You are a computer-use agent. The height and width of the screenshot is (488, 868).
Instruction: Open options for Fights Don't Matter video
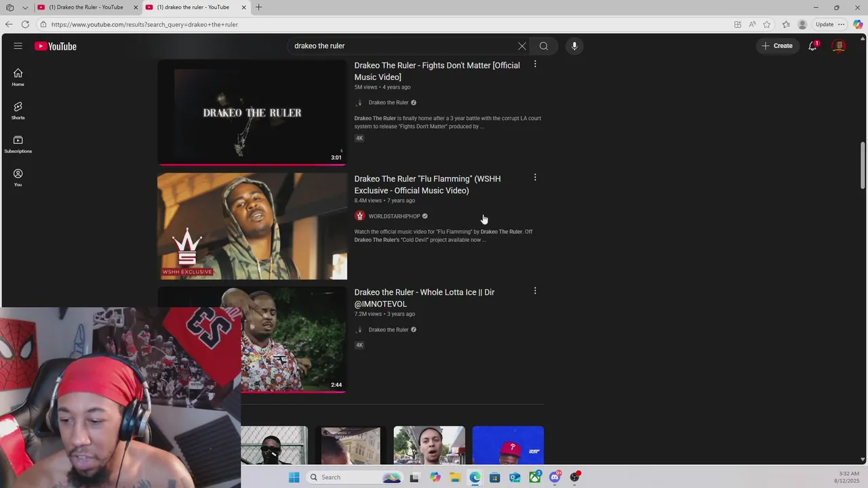(x=535, y=64)
